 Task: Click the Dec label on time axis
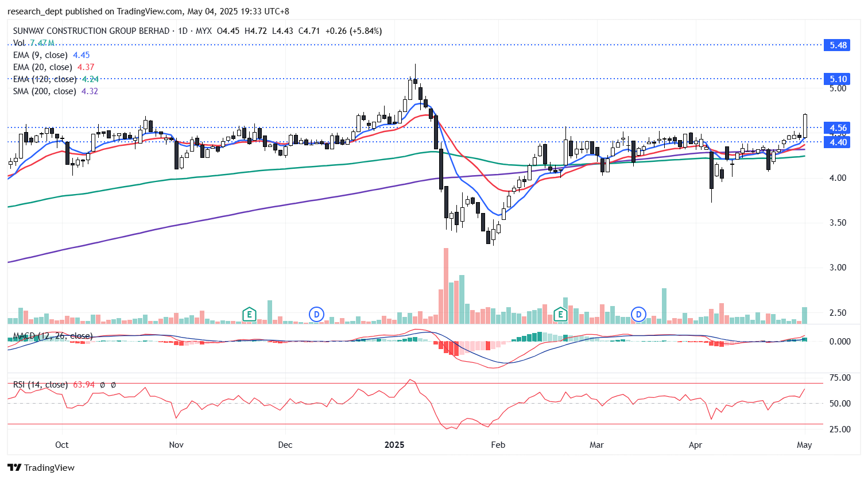pos(285,445)
